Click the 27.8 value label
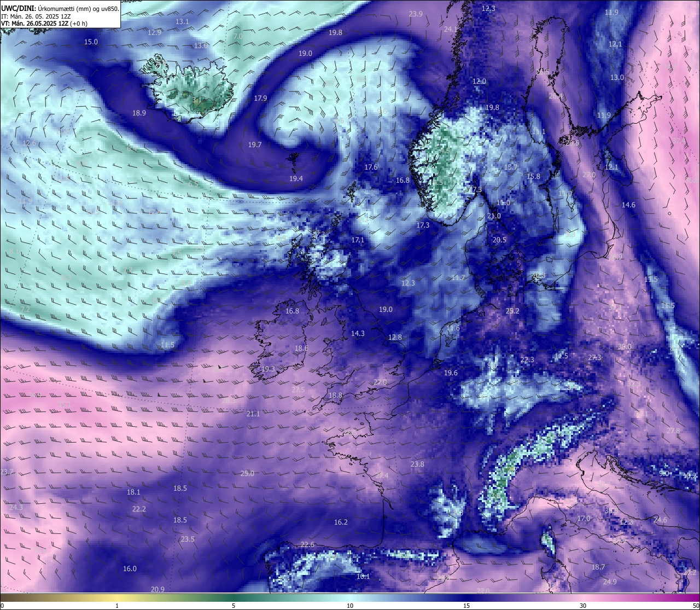This screenshot has width=700, height=610. coord(673,431)
